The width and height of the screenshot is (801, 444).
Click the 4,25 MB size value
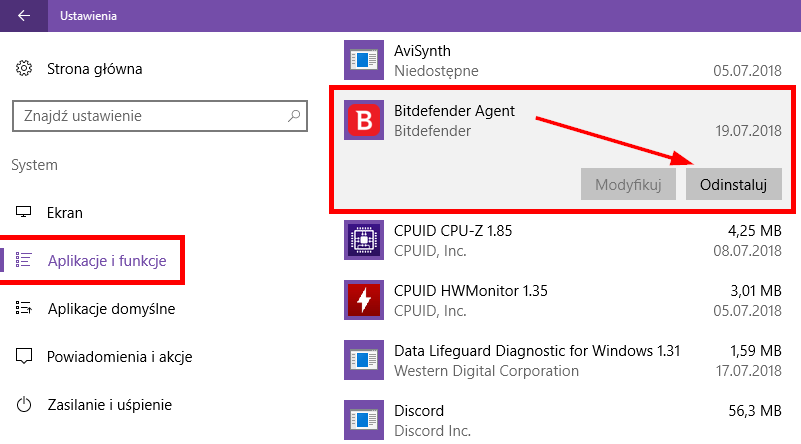coord(755,231)
